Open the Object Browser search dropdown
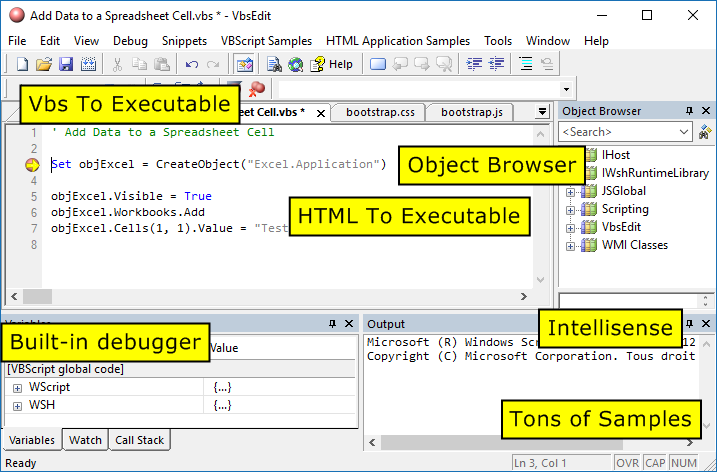The width and height of the screenshot is (717, 472). tap(684, 132)
